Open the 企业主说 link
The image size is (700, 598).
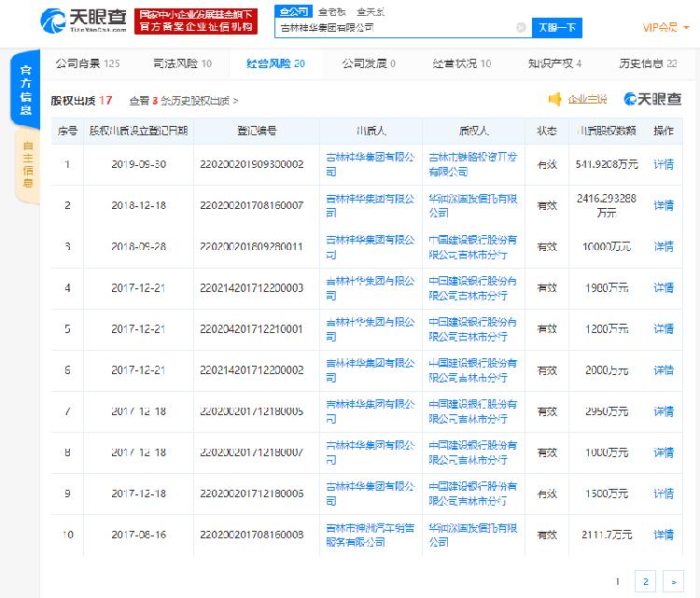pos(587,99)
